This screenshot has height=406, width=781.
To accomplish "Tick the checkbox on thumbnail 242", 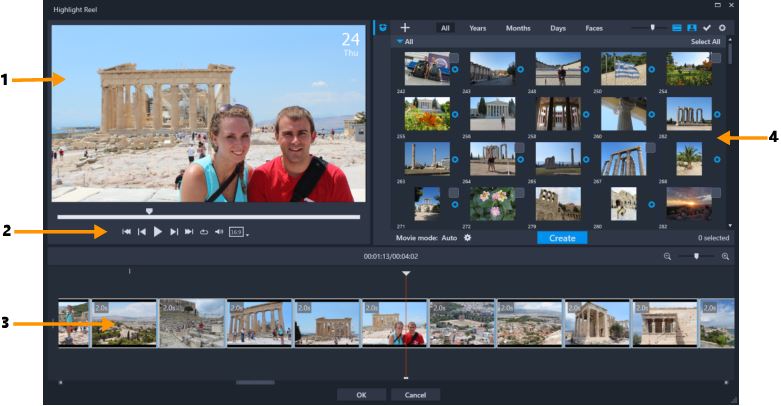I will (x=454, y=58).
